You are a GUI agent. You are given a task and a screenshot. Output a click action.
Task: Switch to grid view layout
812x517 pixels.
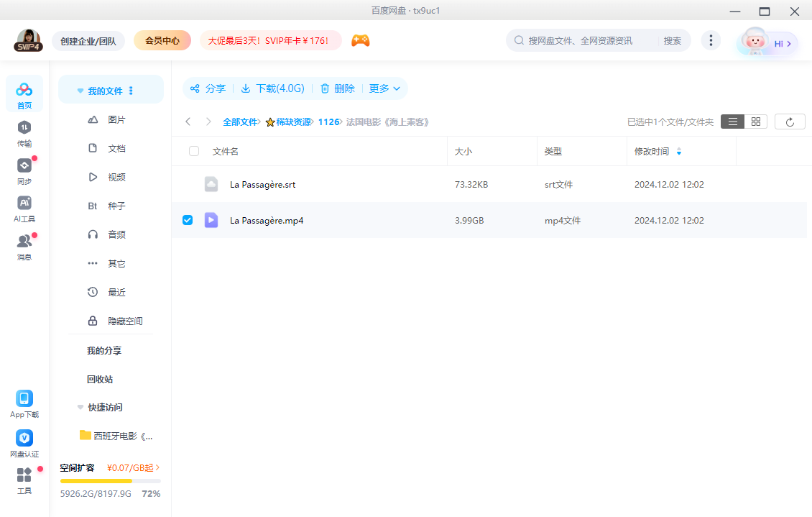pos(755,121)
